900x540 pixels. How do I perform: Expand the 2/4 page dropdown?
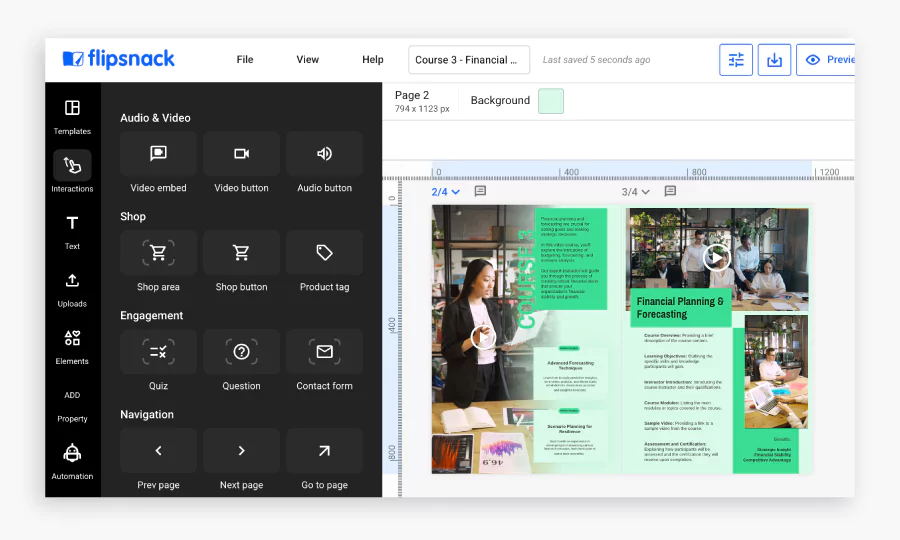click(445, 192)
